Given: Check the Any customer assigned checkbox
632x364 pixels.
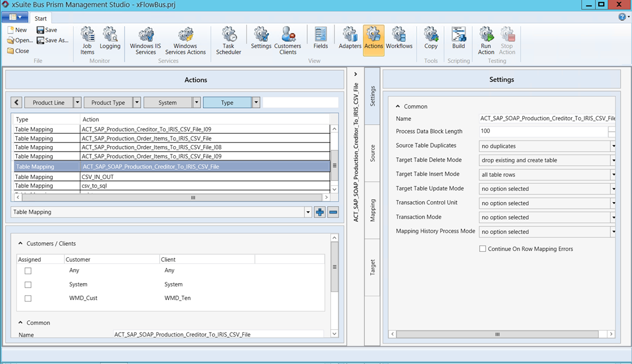Looking at the screenshot, I should click(28, 271).
